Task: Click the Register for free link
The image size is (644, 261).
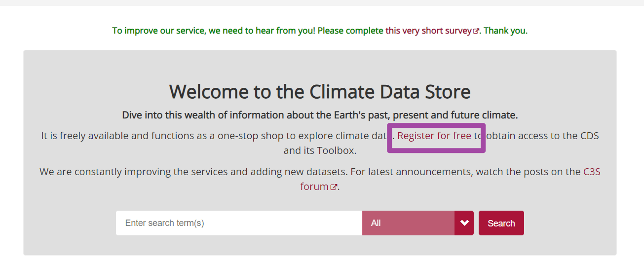Action: [x=434, y=136]
